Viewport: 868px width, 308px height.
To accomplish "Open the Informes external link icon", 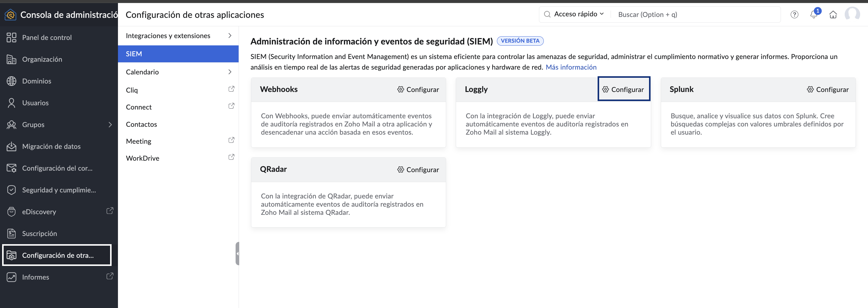I will (110, 276).
